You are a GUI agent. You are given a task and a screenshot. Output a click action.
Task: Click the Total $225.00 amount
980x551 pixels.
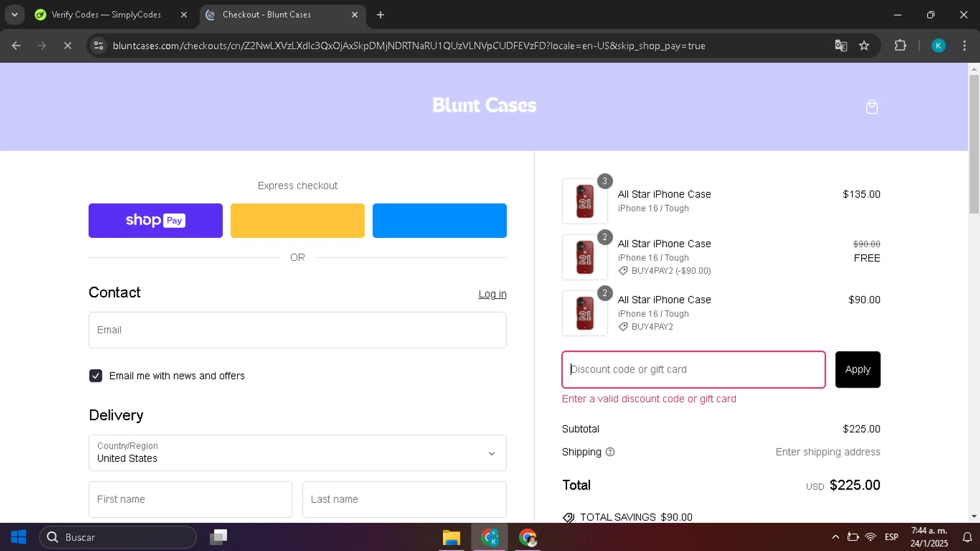point(855,486)
